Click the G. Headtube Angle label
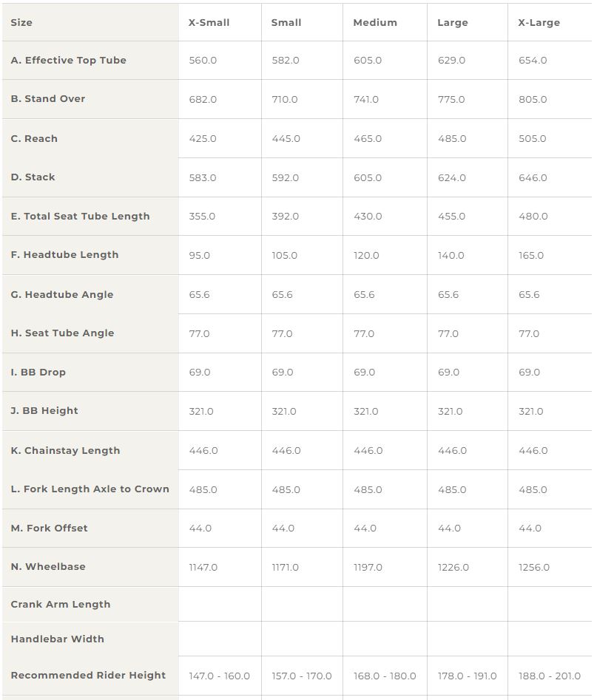Viewport: 597px width, 700px height. tap(61, 295)
